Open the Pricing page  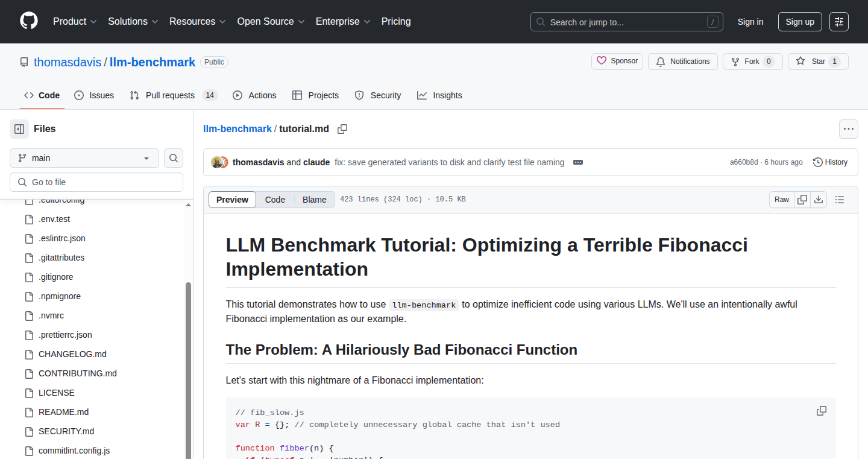pyautogui.click(x=396, y=21)
